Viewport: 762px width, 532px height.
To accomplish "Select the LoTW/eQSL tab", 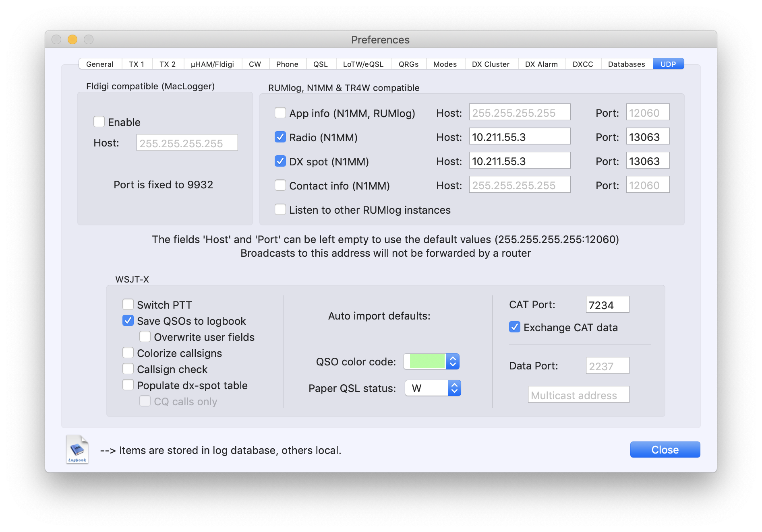I will 363,64.
